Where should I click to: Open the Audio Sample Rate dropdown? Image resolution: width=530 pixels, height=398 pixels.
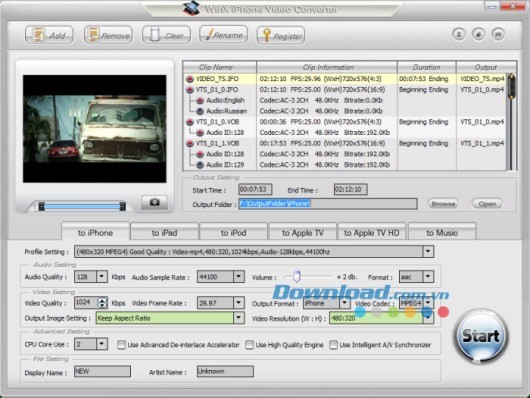point(239,277)
